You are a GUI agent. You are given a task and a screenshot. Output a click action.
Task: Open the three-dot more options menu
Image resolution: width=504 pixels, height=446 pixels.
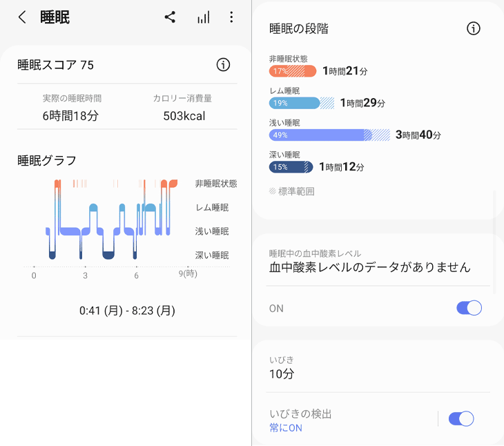click(231, 17)
